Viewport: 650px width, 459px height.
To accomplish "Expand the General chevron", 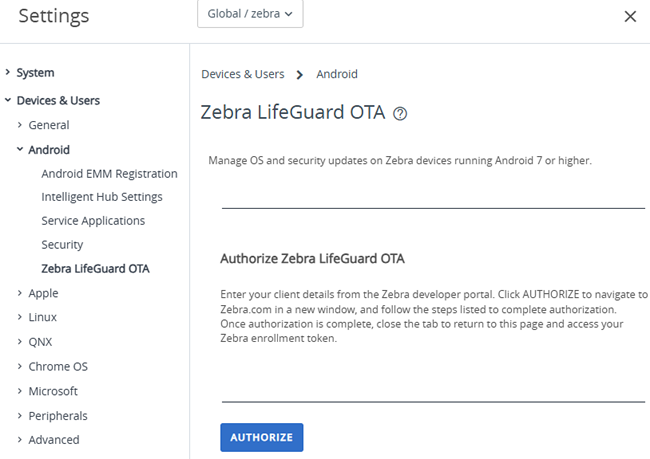I will (19, 124).
